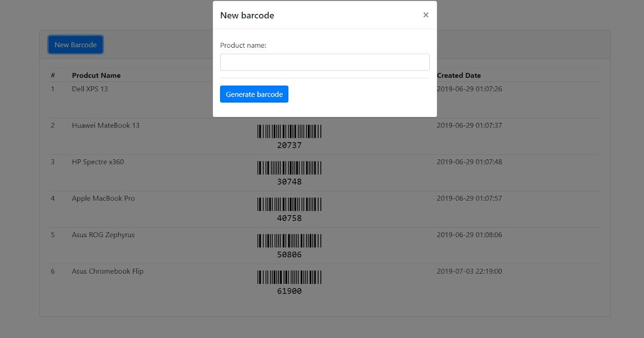Screen dimensions: 644x338
Task: Click the barcode value 20737 below its stripes
Action: click(x=289, y=144)
